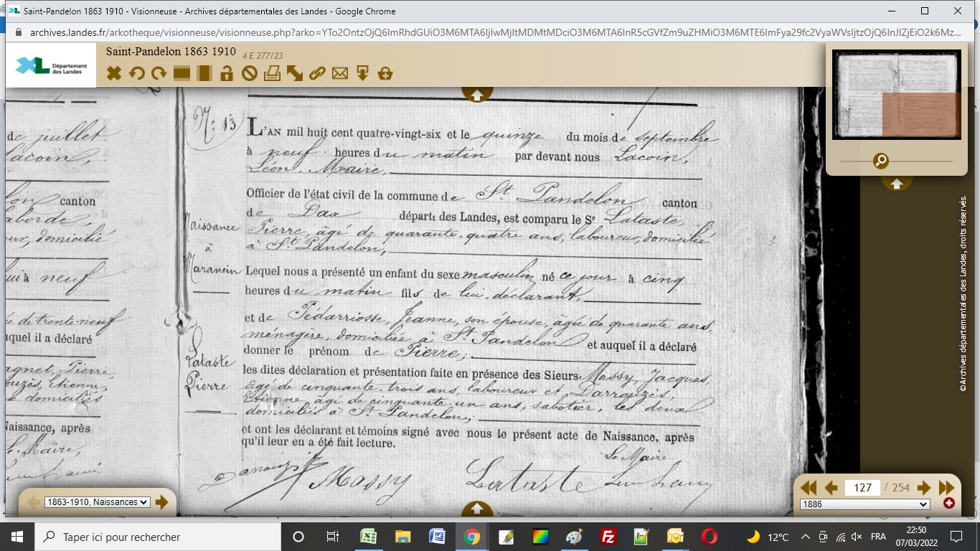The image size is (980, 551).
Task: Download the image with down arrow icon
Action: coord(362,73)
